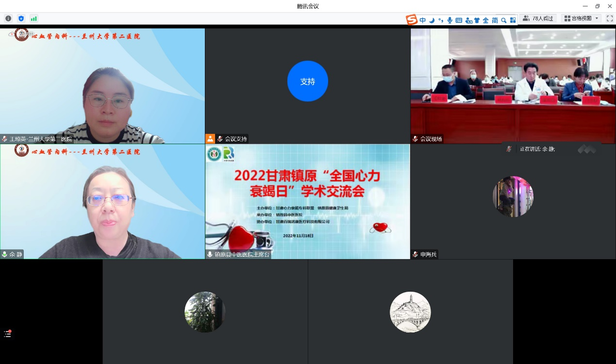Enter full screen mode
Viewport: 616px width, 364px height.
[609, 18]
